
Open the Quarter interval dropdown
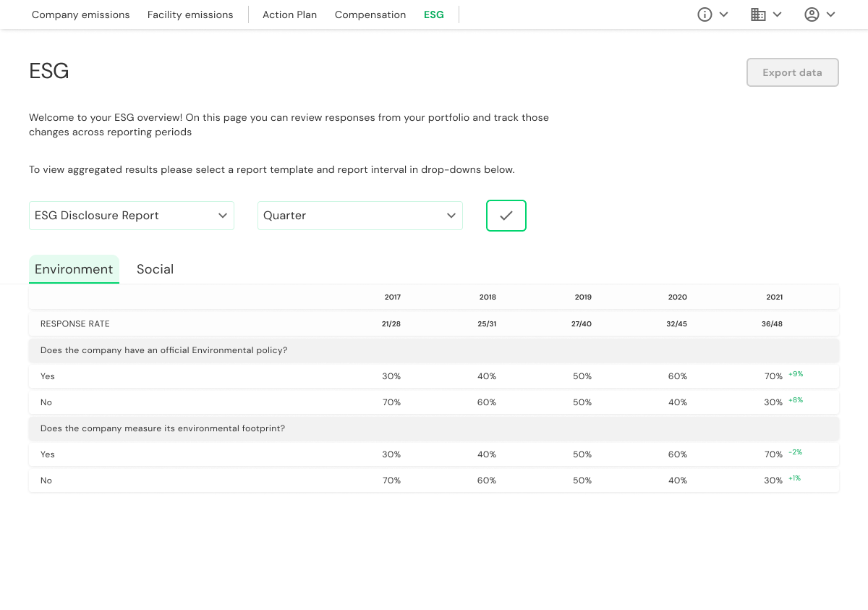coord(360,216)
